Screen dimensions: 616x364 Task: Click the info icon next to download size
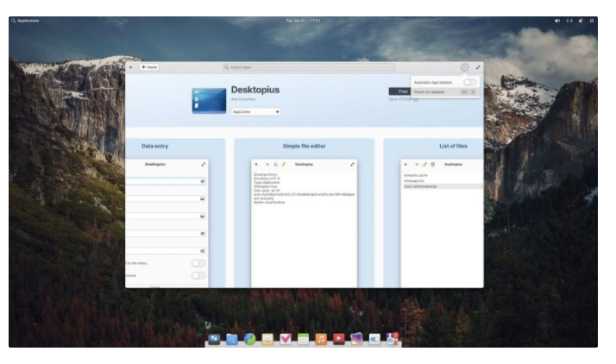416,99
